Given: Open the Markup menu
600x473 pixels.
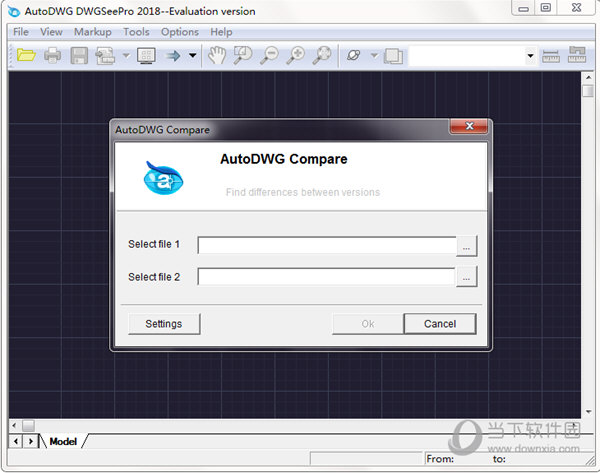Looking at the screenshot, I should pyautogui.click(x=93, y=32).
